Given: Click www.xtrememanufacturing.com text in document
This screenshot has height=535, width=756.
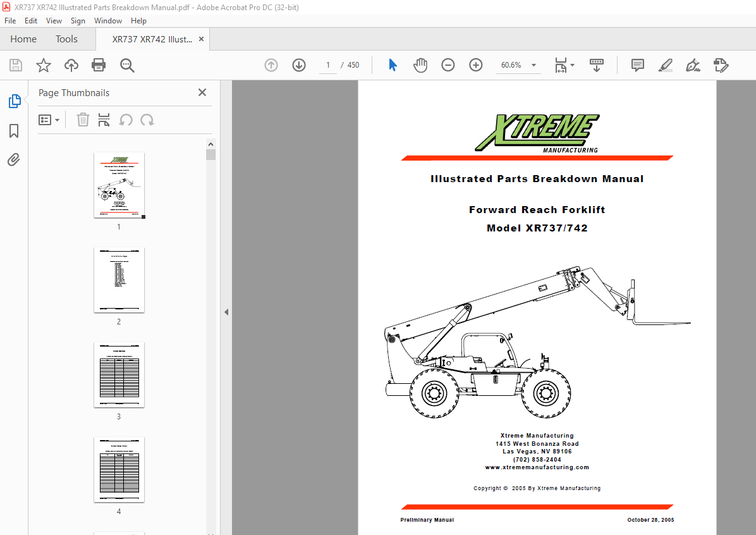Looking at the screenshot, I should (537, 467).
